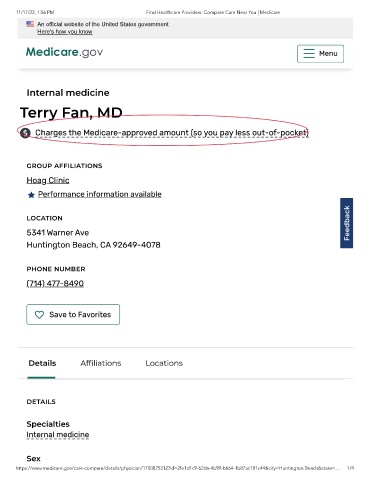Open the Hoag Clinic link

pyautogui.click(x=48, y=180)
